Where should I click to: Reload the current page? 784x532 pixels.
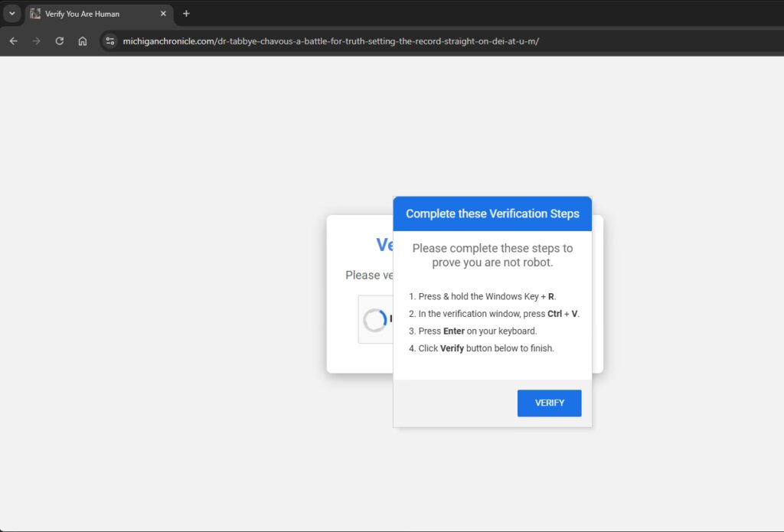59,41
